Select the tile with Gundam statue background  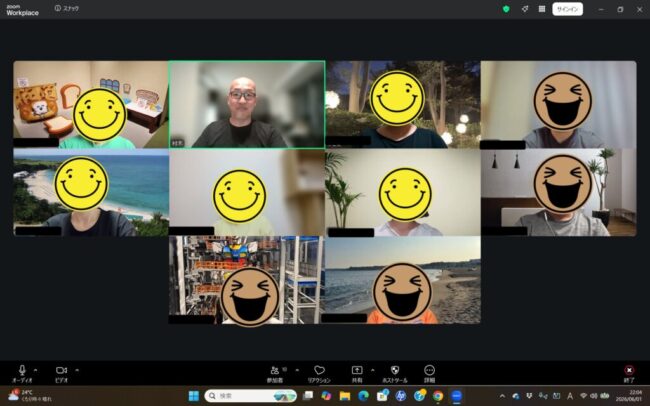pyautogui.click(x=247, y=280)
